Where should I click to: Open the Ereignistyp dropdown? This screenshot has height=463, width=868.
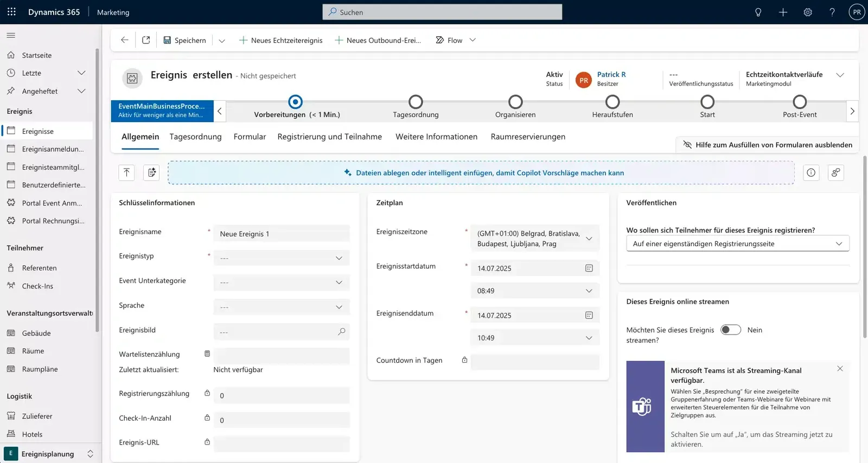point(282,258)
